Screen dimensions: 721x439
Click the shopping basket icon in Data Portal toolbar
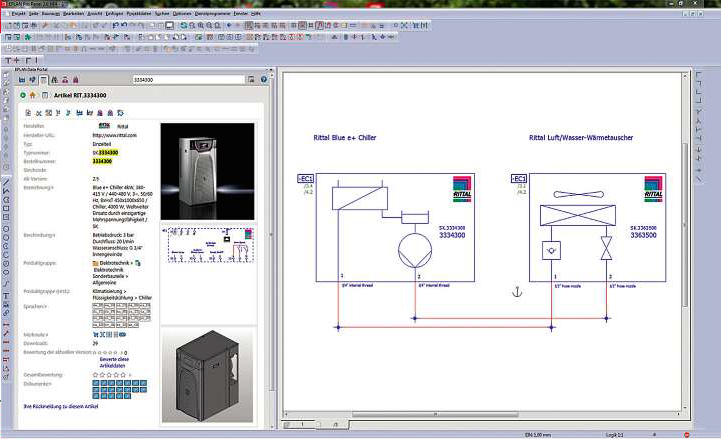(x=76, y=80)
